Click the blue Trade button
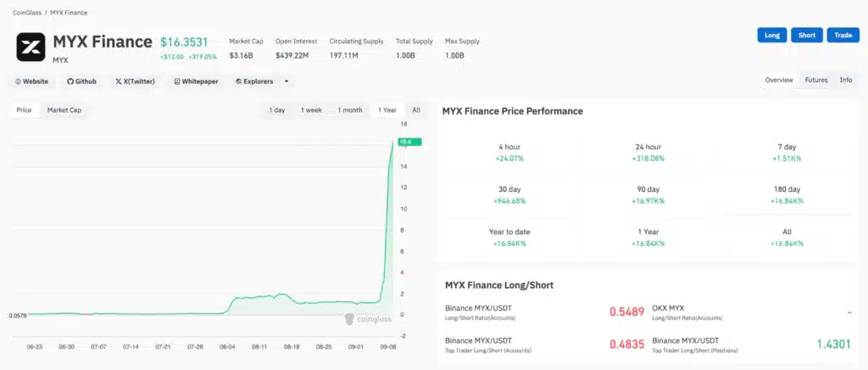The image size is (868, 370). point(843,35)
